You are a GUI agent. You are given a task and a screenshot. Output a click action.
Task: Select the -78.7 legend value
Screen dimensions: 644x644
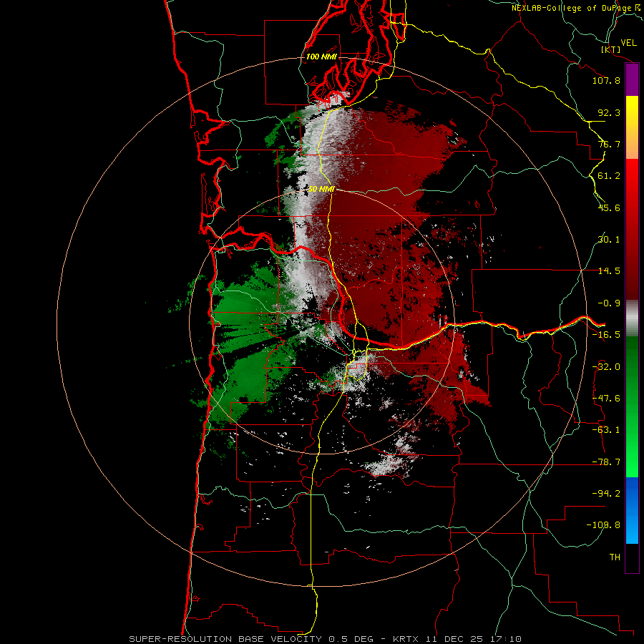(606, 462)
